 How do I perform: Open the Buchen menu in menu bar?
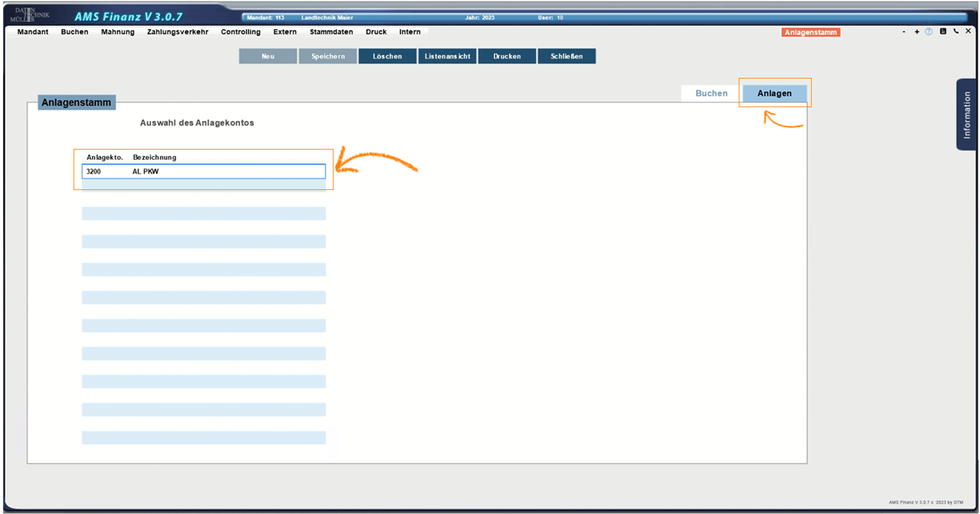(74, 32)
